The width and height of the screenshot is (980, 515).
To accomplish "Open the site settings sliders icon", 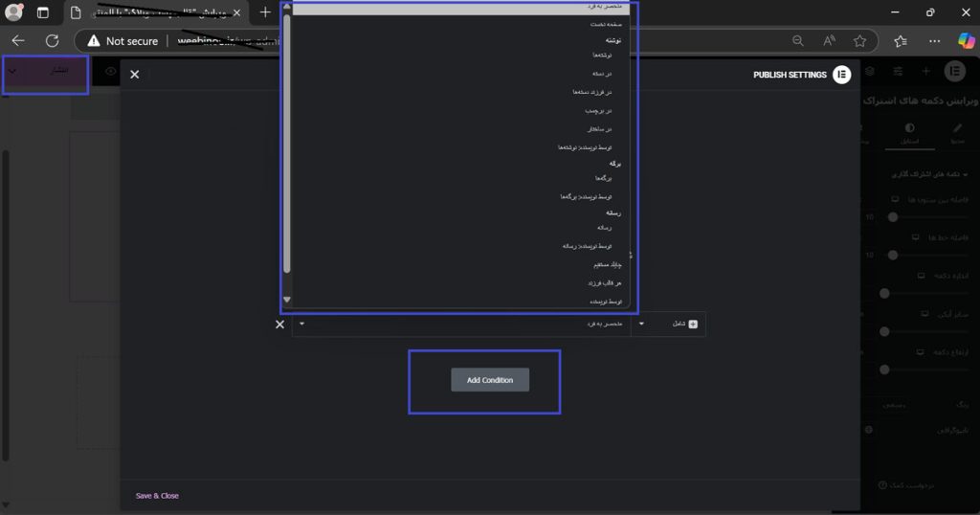I will (898, 72).
